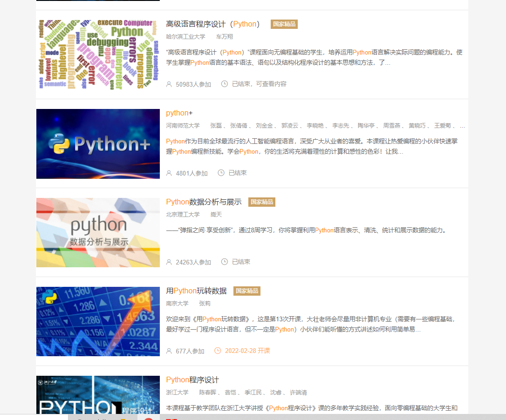Click clock icon in Python数据分析与展示 row
506x420 pixels.
(x=225, y=262)
